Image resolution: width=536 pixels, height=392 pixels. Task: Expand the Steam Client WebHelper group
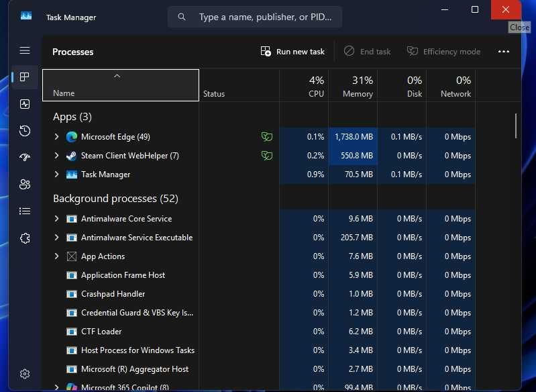[56, 156]
